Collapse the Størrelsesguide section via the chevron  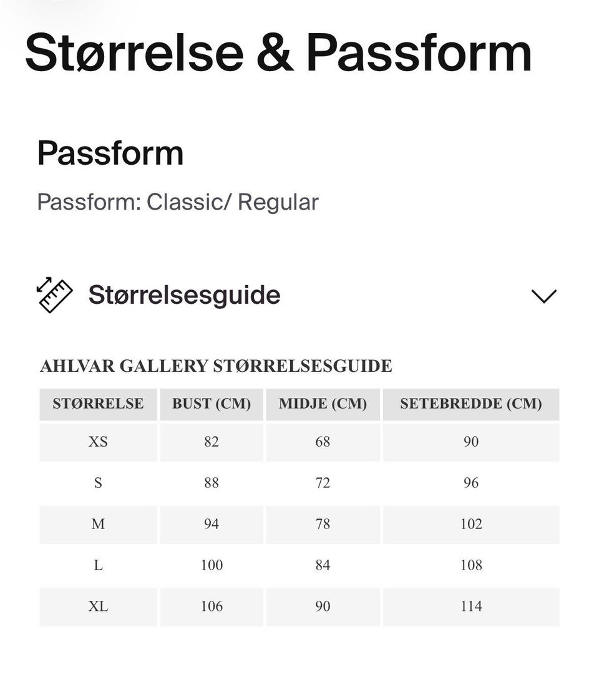point(544,296)
